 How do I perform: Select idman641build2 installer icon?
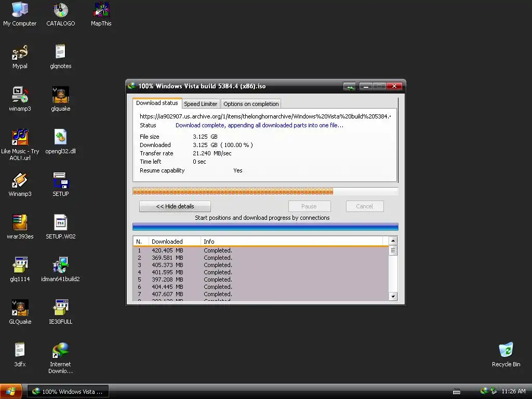pyautogui.click(x=60, y=270)
